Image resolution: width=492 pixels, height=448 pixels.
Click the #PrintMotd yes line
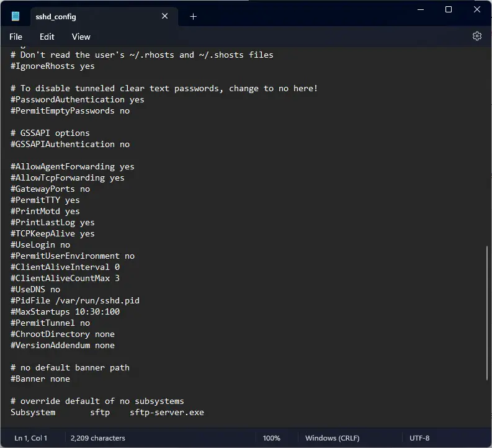pyautogui.click(x=45, y=212)
